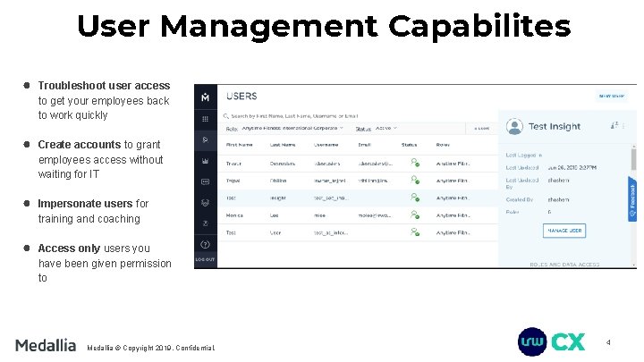Sort by the Email column header
This screenshot has height=362, width=644.
point(364,145)
